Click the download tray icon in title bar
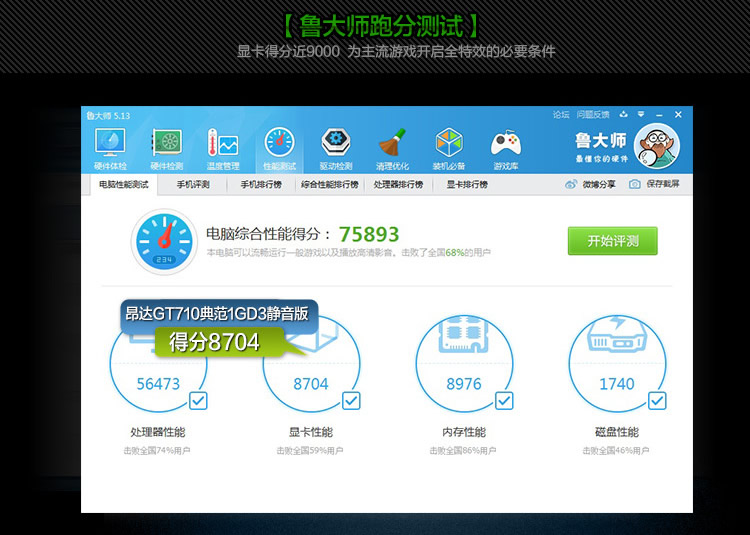This screenshot has height=535, width=750. pos(623,114)
